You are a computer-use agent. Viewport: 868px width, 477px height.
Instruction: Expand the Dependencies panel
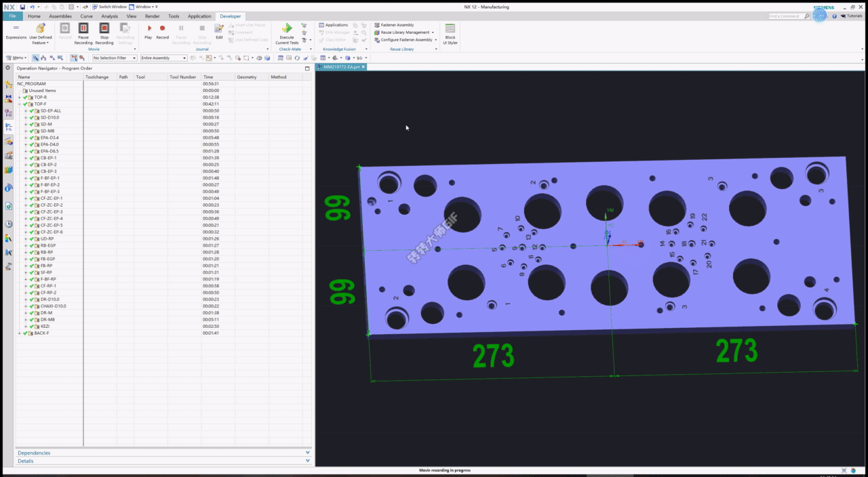point(163,453)
